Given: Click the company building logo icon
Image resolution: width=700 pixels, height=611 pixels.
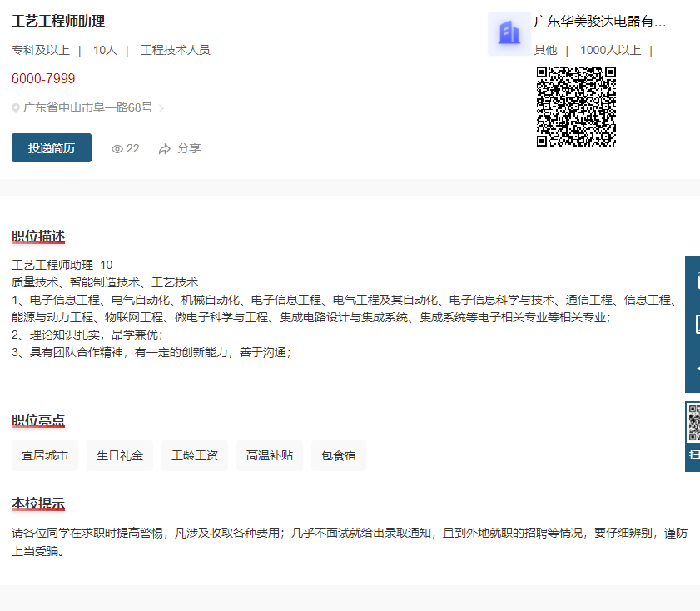Looking at the screenshot, I should [509, 34].
